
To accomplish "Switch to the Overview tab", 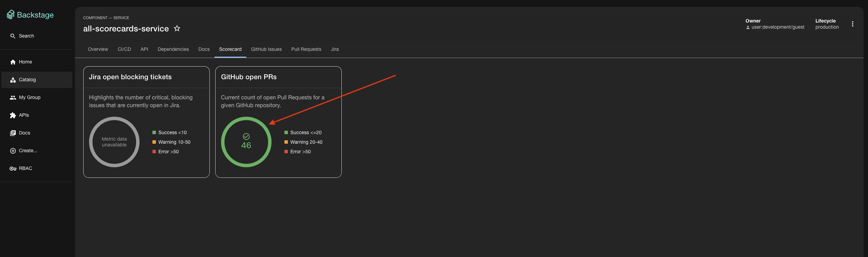I will (98, 49).
